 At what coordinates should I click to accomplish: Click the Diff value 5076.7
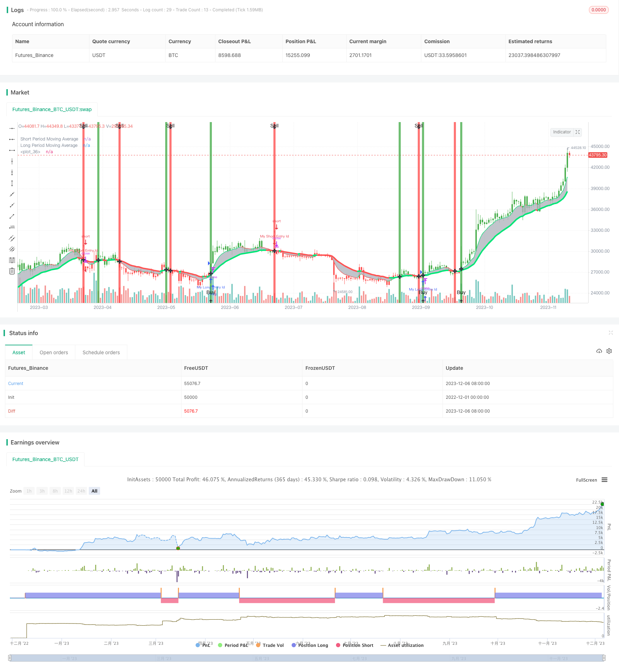(x=191, y=411)
